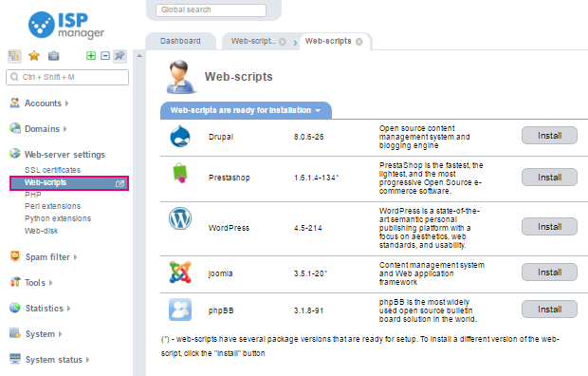Select Web-scripts in the sidebar
Image resolution: width=588 pixels, height=376 pixels.
69,183
